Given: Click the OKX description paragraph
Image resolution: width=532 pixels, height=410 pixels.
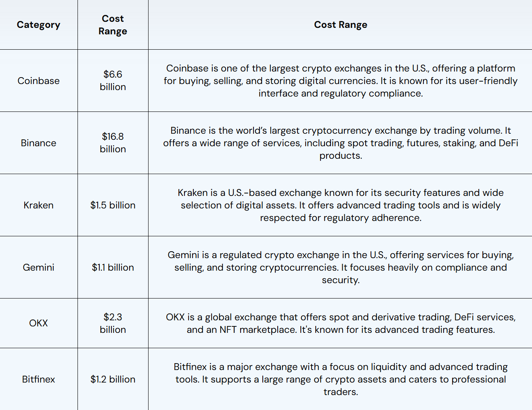Looking at the screenshot, I should tap(340, 323).
